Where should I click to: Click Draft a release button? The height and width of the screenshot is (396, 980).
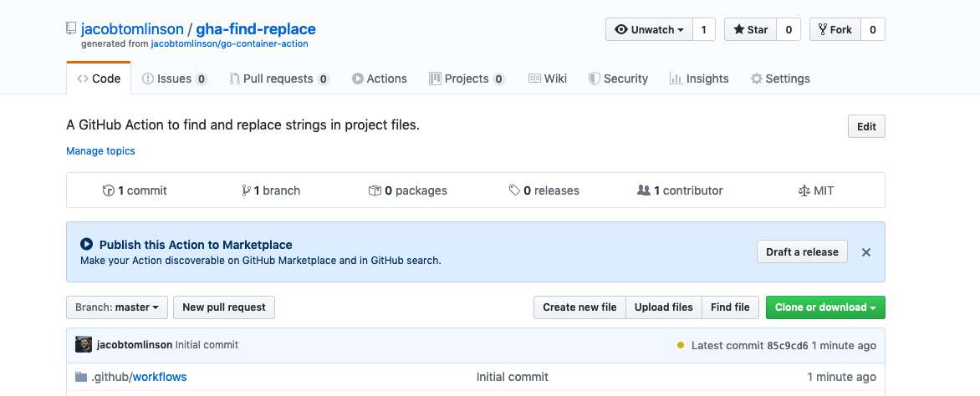[803, 251]
